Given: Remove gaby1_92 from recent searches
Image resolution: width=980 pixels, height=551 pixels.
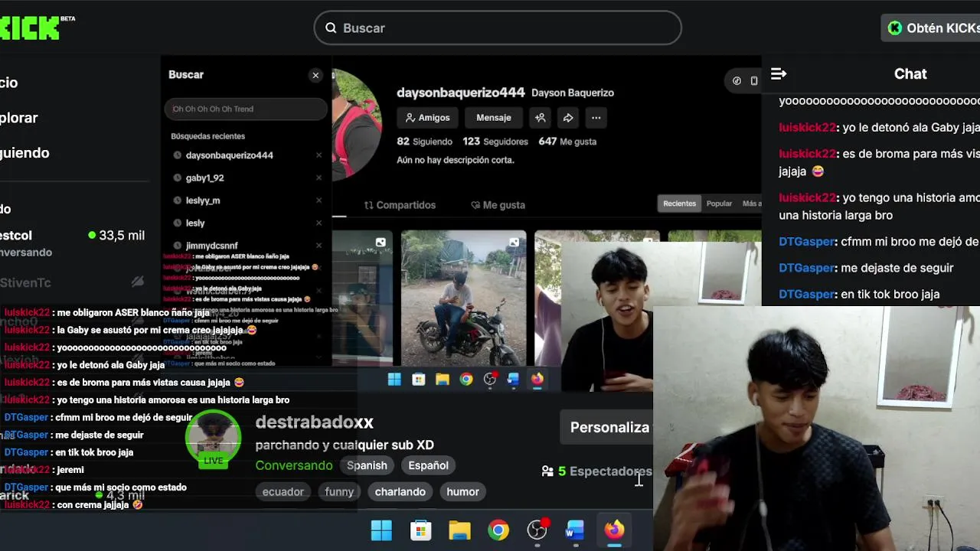Looking at the screenshot, I should pos(318,178).
